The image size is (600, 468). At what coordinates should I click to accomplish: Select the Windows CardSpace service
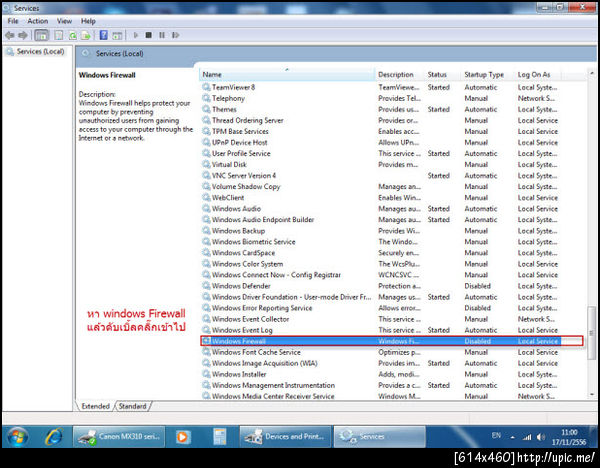pyautogui.click(x=243, y=253)
